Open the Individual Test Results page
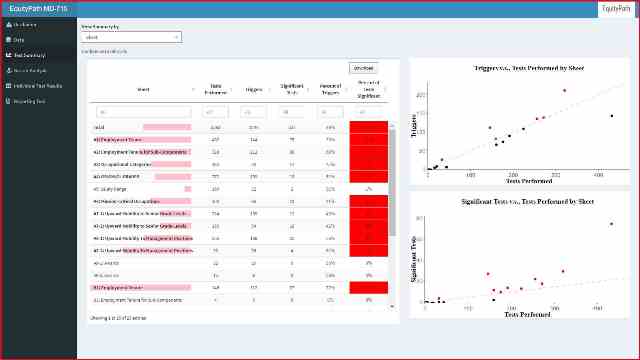 pos(38,86)
